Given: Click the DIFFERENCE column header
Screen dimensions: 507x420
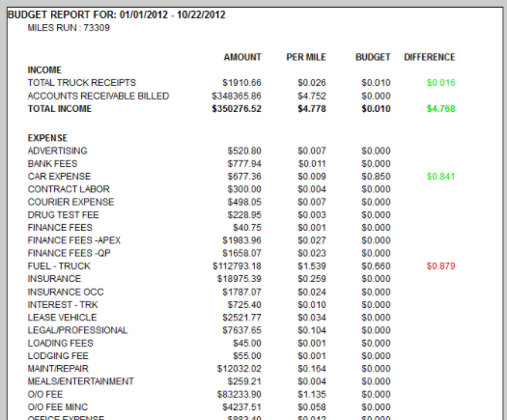Looking at the screenshot, I should pos(430,57).
